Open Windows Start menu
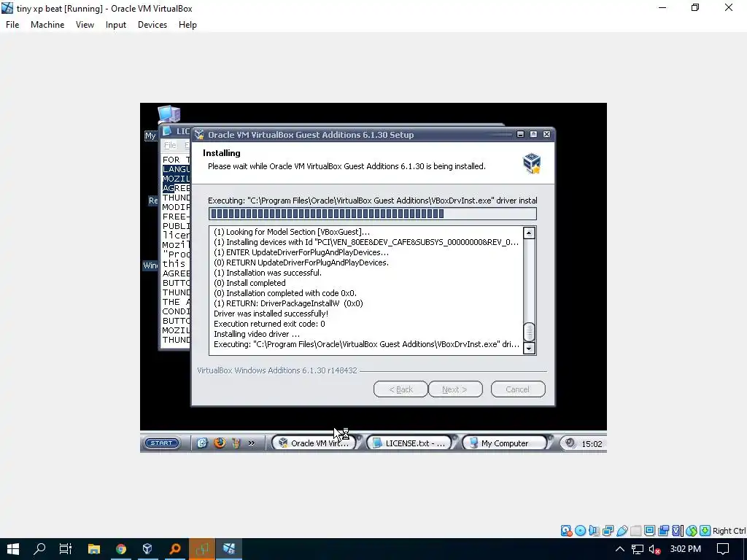 click(13, 549)
